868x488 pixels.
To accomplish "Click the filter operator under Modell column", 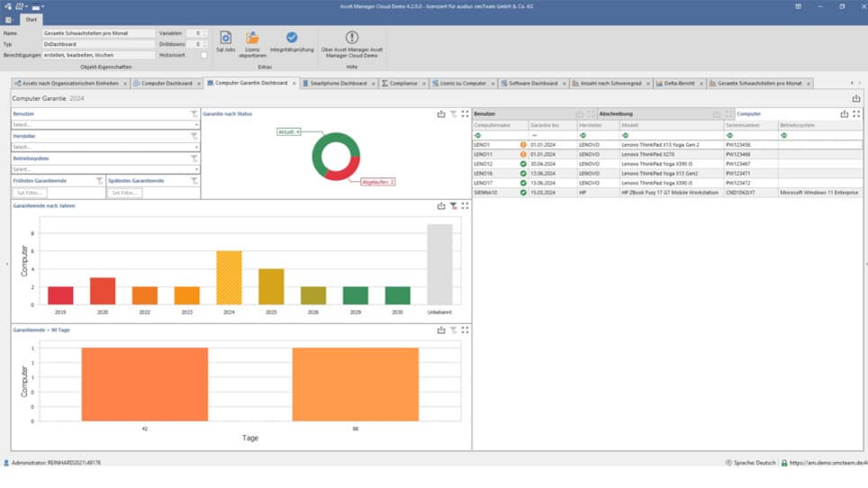I will (625, 136).
